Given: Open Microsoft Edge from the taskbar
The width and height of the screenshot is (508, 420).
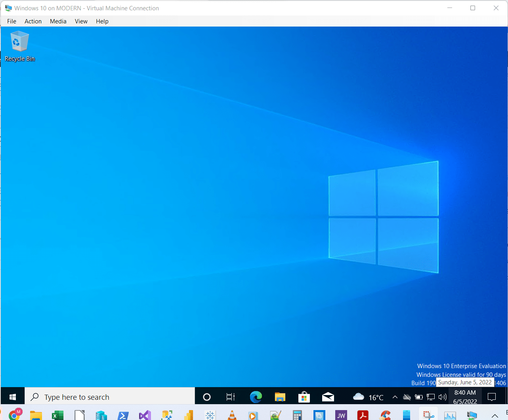Looking at the screenshot, I should (x=256, y=397).
